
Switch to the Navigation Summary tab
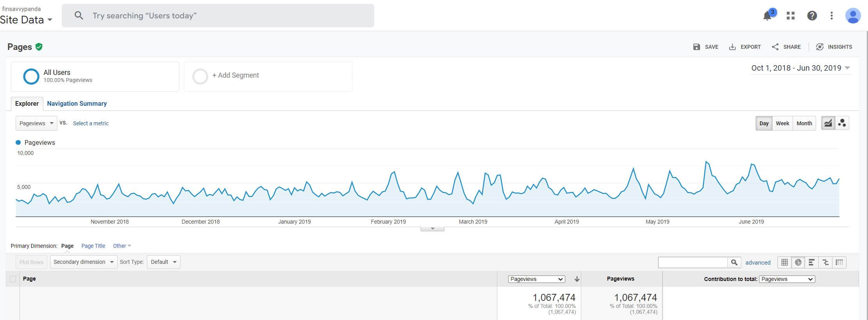coord(77,103)
